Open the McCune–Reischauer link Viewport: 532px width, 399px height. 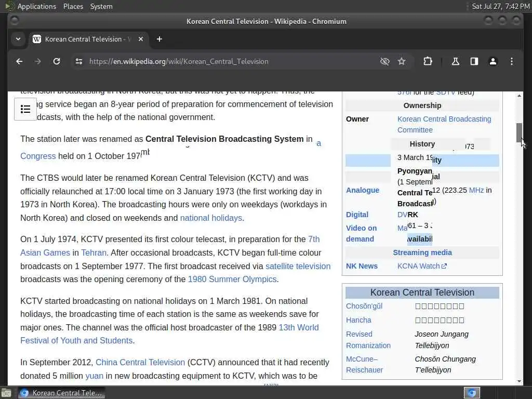[x=364, y=364]
